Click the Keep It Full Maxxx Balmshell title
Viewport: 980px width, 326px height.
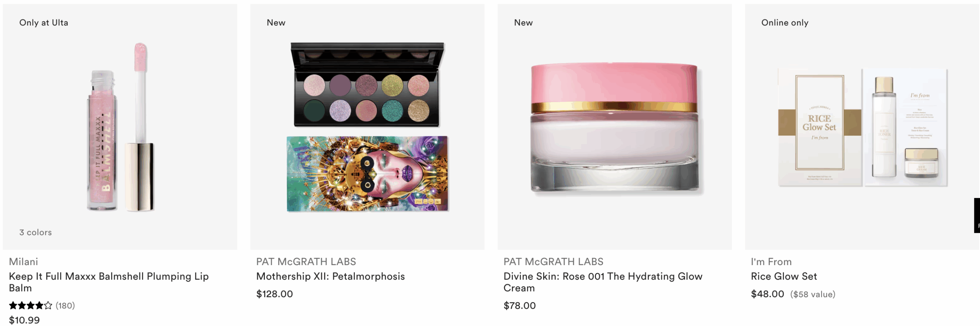tap(109, 282)
